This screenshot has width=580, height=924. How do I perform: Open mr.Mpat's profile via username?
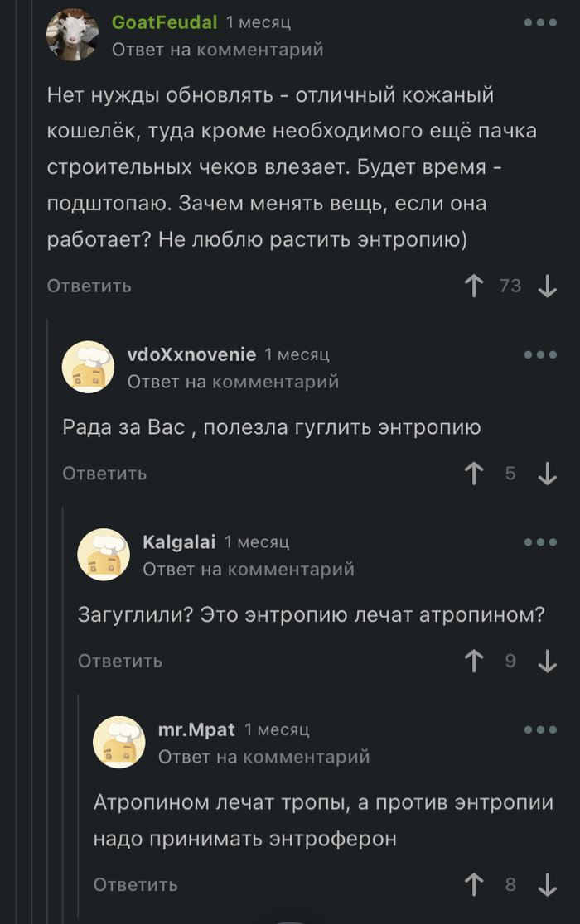(x=196, y=729)
